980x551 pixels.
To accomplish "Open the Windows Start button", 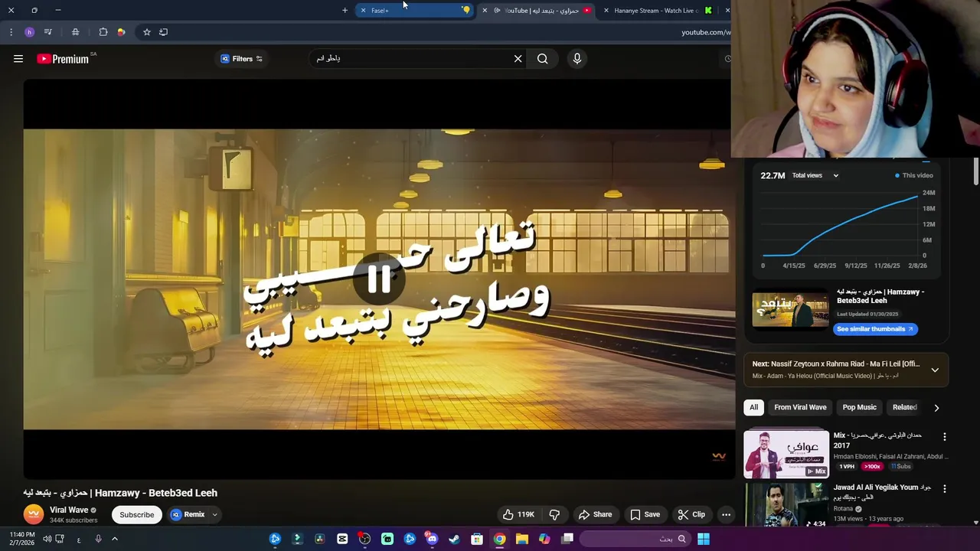I will (x=703, y=540).
